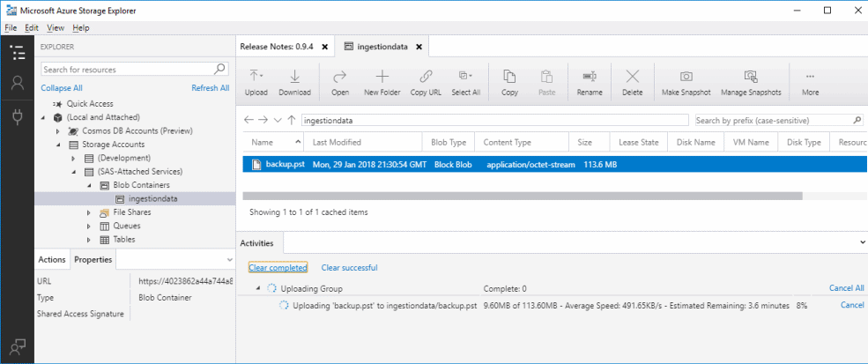Click search magnifier in resource search box
Screen dimensions: 868x364
tap(219, 70)
